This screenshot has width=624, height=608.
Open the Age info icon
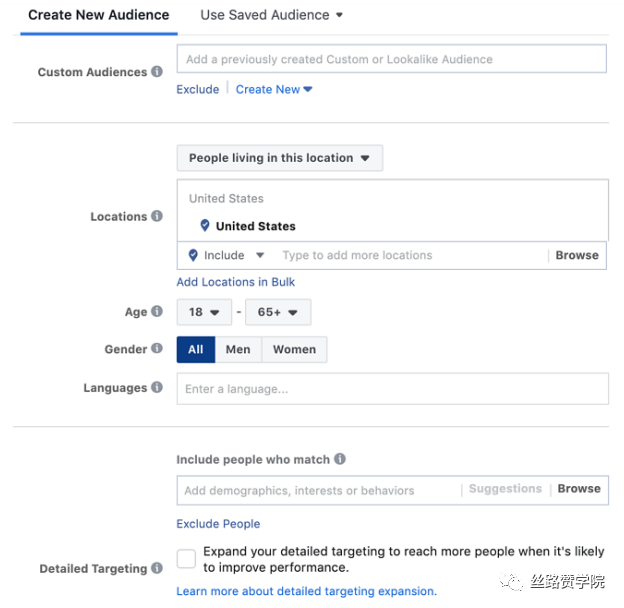pyautogui.click(x=157, y=311)
